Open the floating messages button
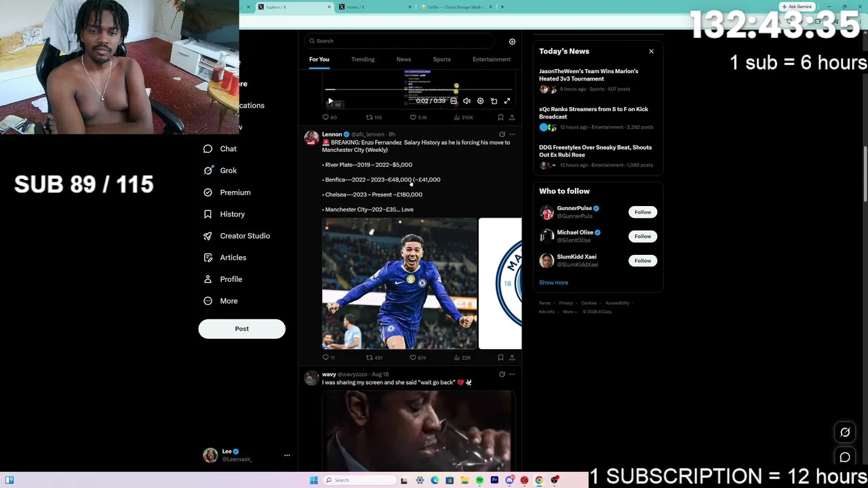868x488 pixels. coord(845,457)
